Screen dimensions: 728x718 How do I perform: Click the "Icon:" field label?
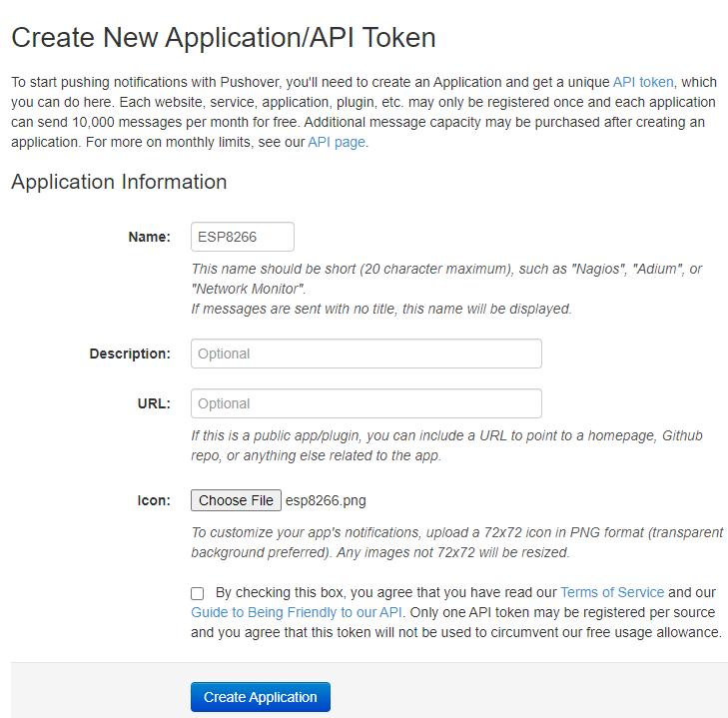tap(153, 500)
